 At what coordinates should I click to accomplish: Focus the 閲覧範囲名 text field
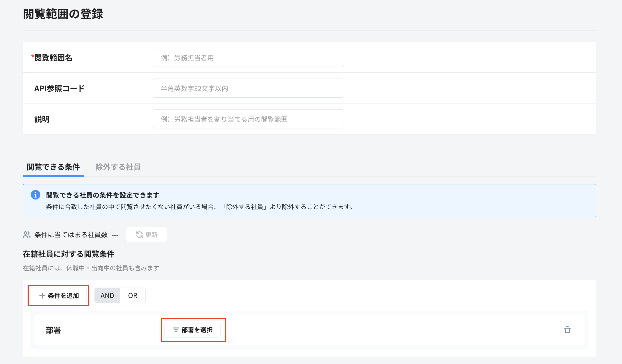248,58
